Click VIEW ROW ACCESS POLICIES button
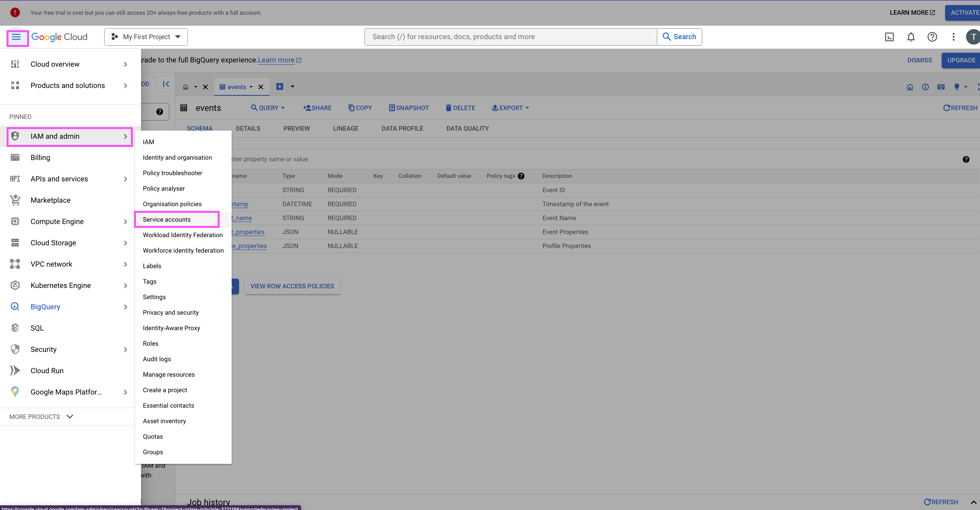 [x=292, y=286]
